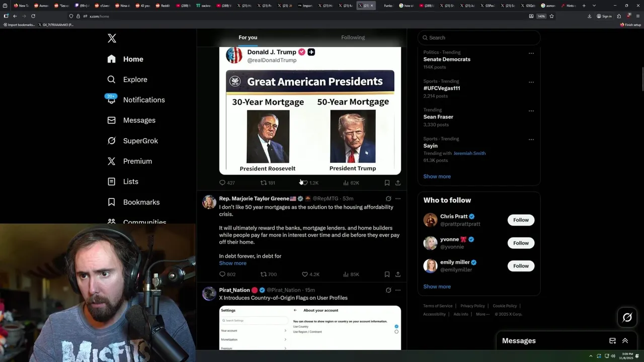Reply to Donald J. Trump's post (427)
Image resolution: width=644 pixels, height=362 pixels.
(227, 183)
